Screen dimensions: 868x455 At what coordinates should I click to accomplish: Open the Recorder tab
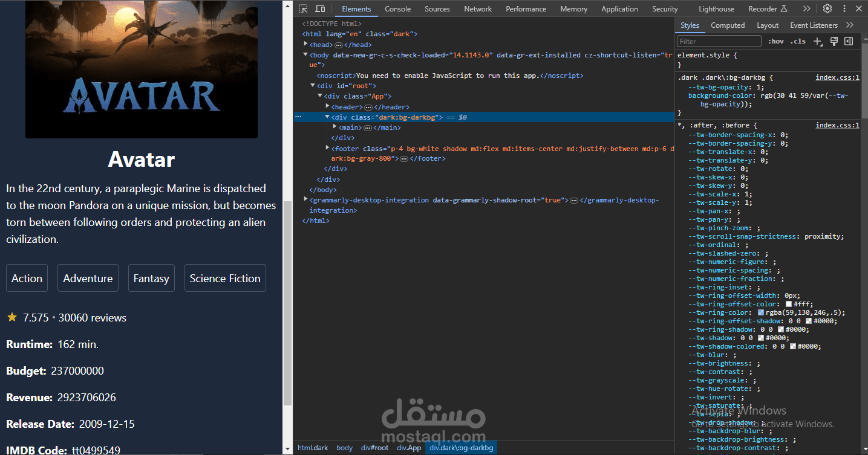768,9
